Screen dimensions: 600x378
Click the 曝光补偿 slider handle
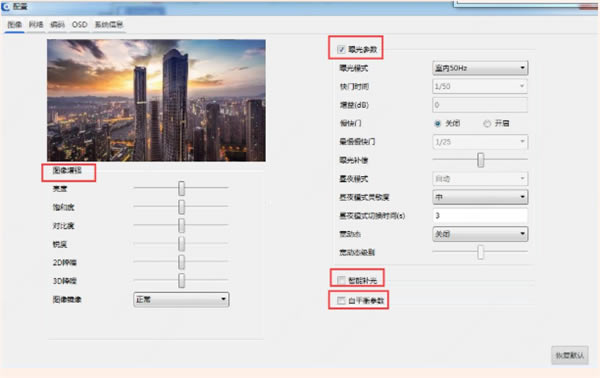click(481, 160)
